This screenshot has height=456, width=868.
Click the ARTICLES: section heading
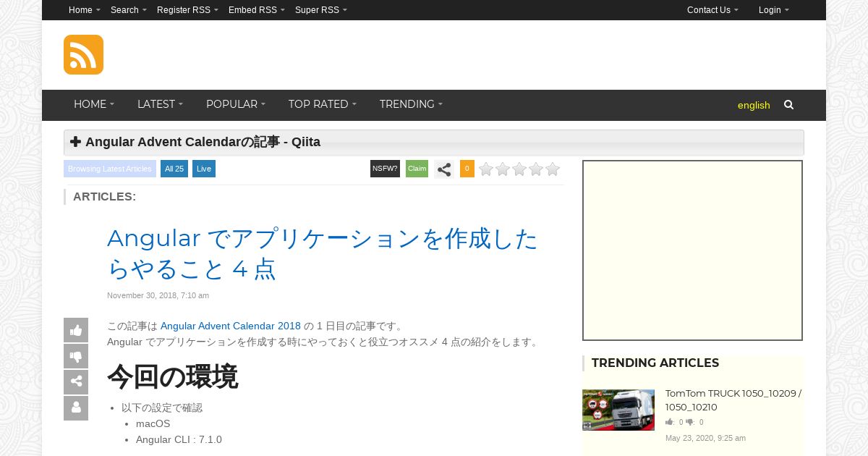[104, 196]
